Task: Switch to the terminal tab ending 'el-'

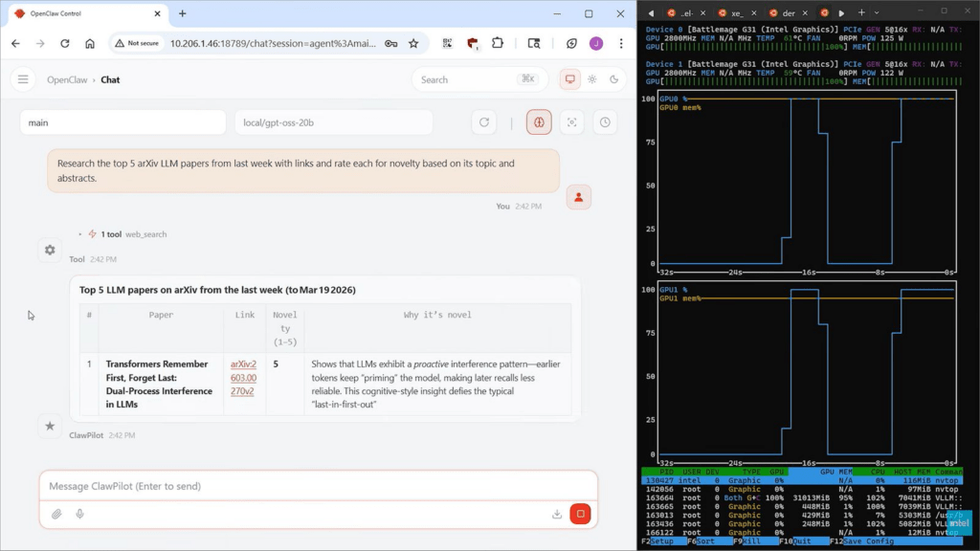Action: click(x=685, y=12)
